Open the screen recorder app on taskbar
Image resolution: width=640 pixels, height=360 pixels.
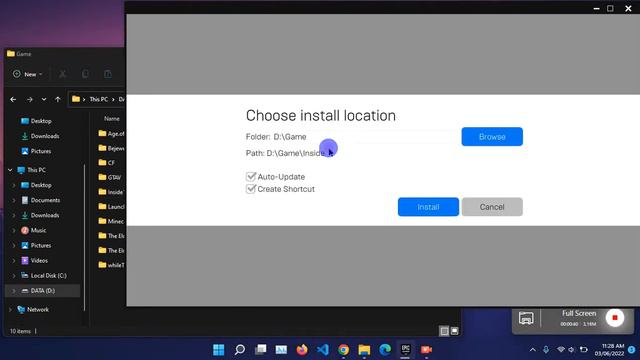click(427, 350)
